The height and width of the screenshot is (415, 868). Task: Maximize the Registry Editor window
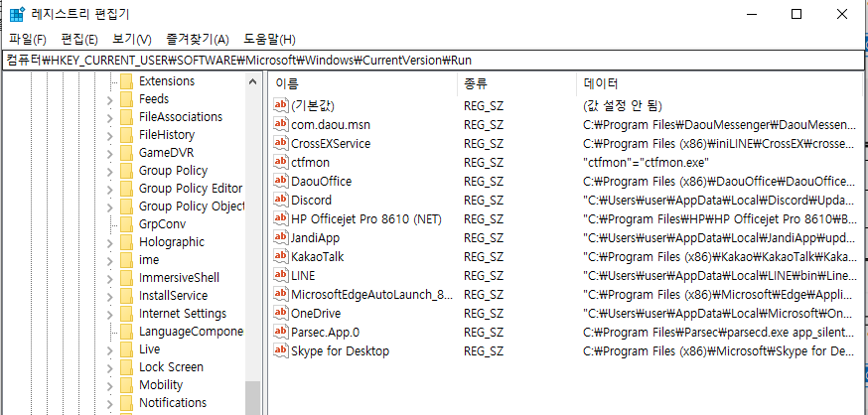[x=796, y=14]
